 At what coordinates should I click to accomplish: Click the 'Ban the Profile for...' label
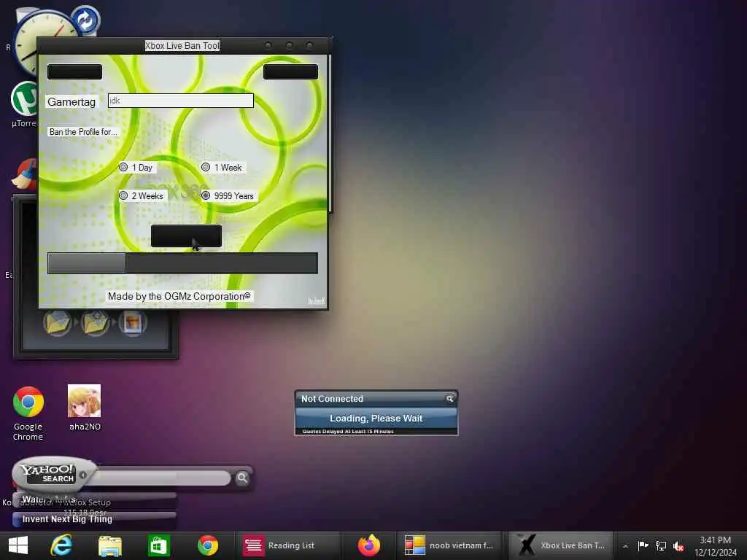[83, 132]
